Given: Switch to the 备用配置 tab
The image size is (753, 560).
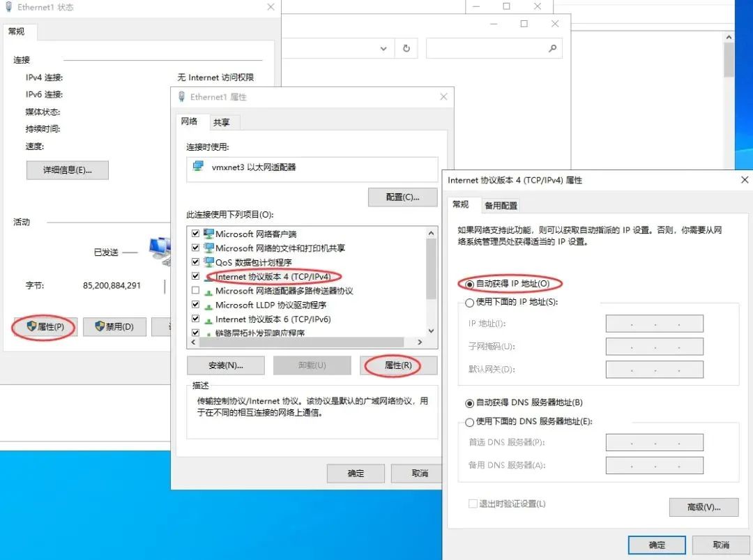Looking at the screenshot, I should pyautogui.click(x=502, y=204).
